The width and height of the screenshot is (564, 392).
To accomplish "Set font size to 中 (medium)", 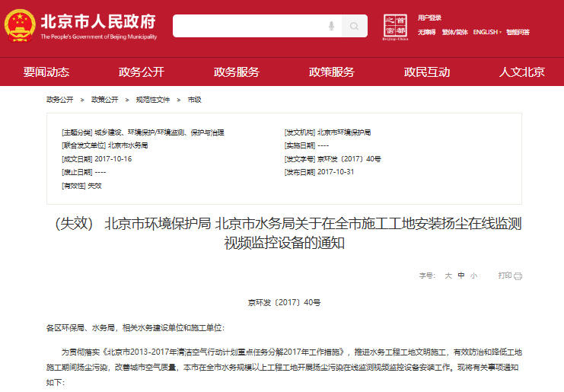I will tap(461, 276).
